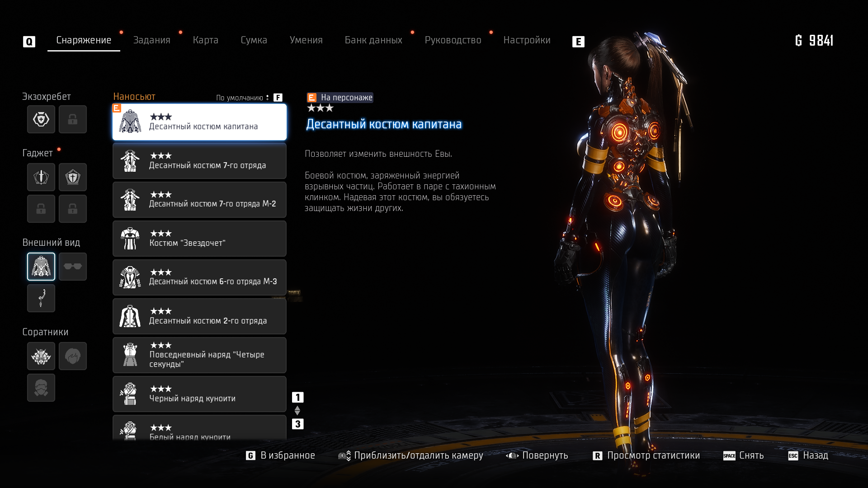Select the Exospine slot with shield icon
868x488 pixels.
pyautogui.click(x=41, y=119)
